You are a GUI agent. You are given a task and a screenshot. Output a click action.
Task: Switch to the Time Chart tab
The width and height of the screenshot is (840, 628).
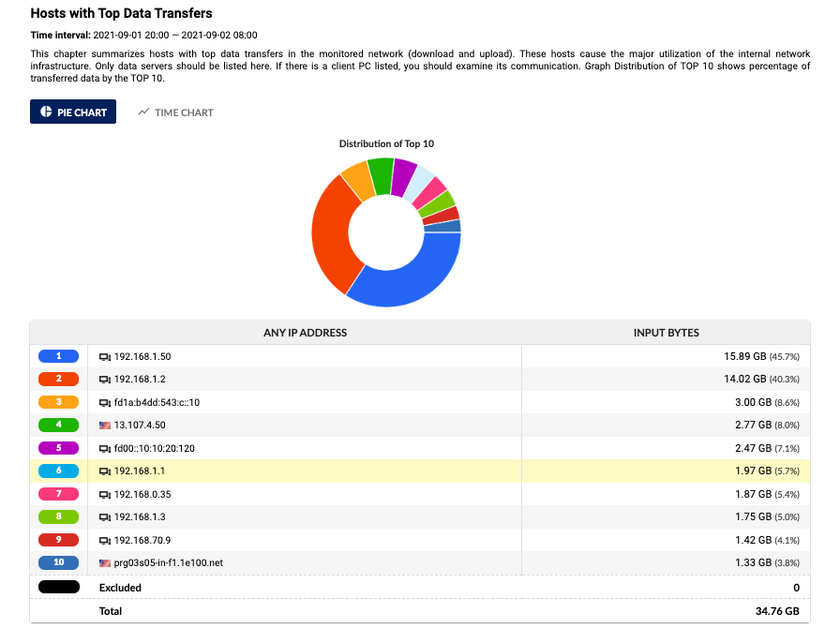(175, 112)
